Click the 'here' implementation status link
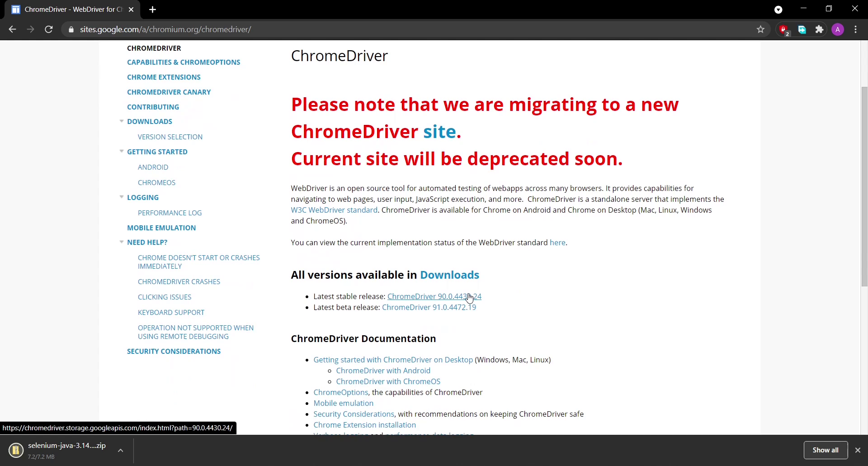Screen dimensions: 868x466 pyautogui.click(x=557, y=243)
